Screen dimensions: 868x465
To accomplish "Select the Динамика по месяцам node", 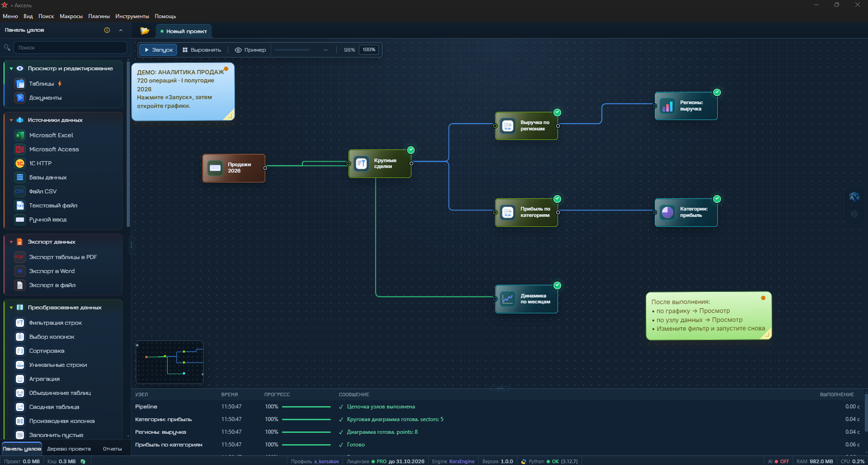I will tap(526, 299).
